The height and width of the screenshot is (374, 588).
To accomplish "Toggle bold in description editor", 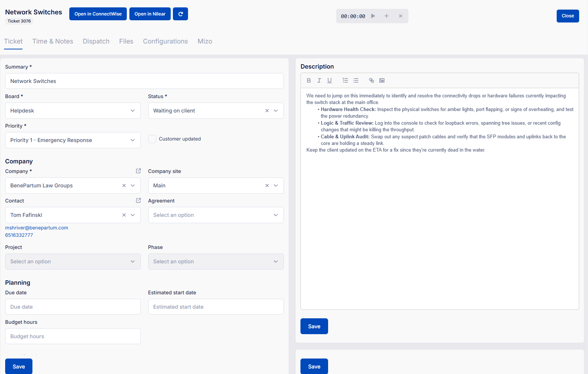I will click(x=309, y=80).
